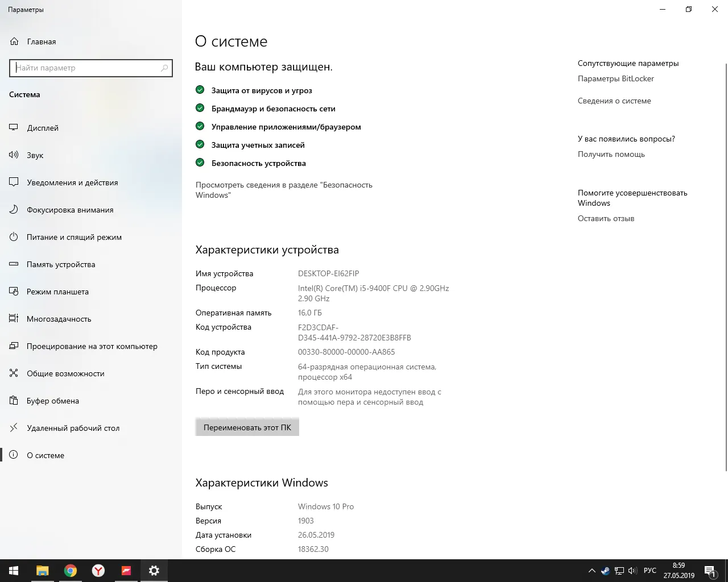Open Память устройства storage icon

tap(14, 264)
